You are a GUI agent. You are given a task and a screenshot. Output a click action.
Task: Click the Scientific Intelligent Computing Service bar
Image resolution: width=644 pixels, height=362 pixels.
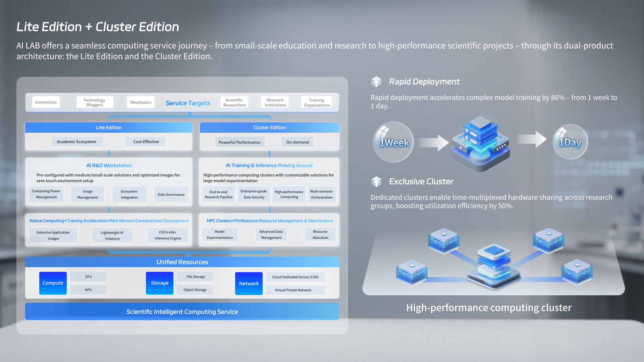click(182, 311)
